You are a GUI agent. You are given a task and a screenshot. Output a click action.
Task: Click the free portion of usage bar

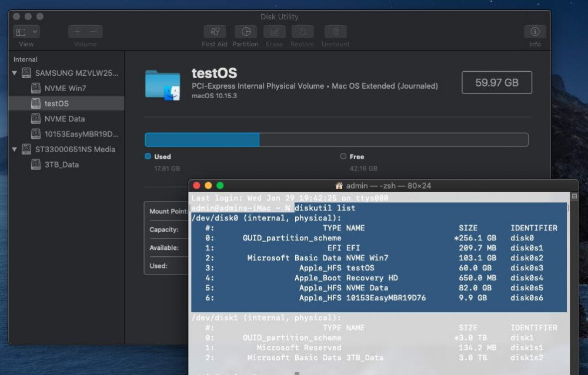click(x=394, y=139)
